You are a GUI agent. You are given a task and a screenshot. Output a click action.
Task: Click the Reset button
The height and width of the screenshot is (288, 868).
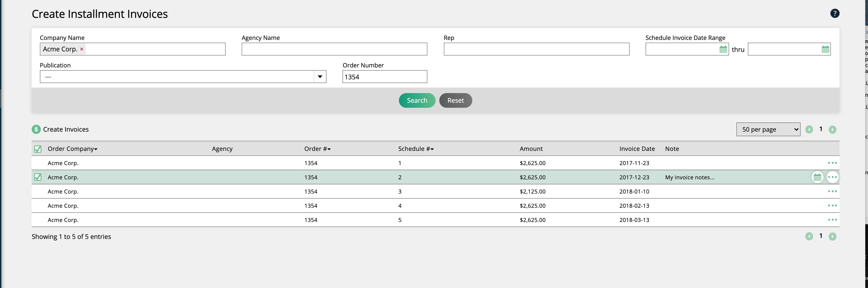click(x=456, y=100)
